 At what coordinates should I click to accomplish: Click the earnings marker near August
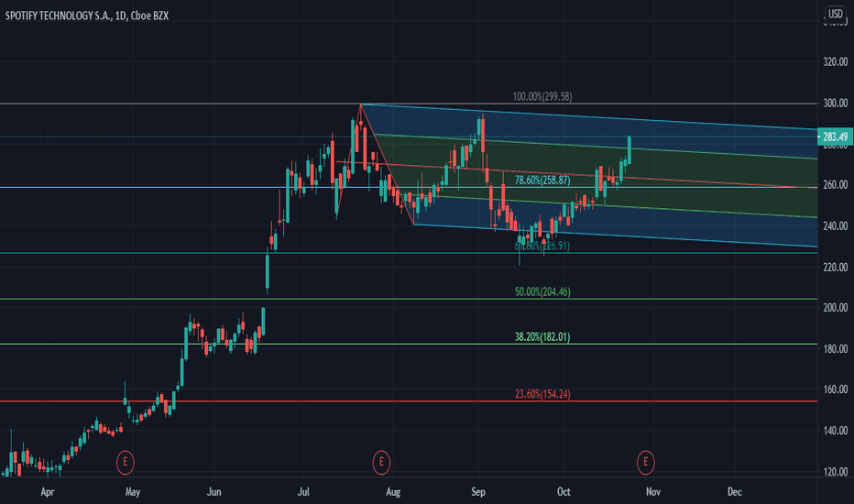tap(381, 462)
